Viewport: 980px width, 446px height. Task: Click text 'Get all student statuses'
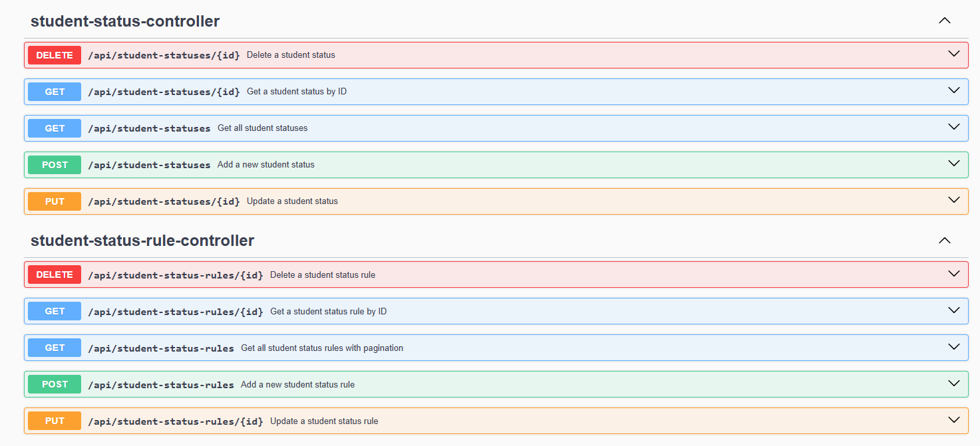(263, 128)
